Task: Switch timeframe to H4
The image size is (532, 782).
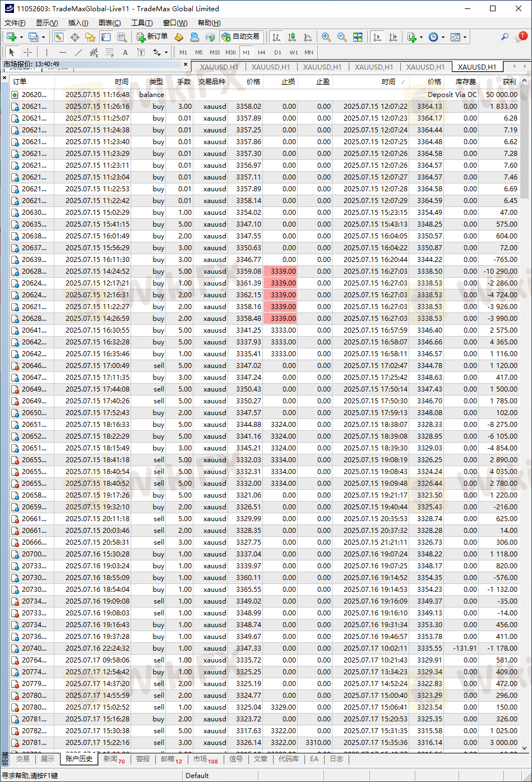Action: (262, 52)
